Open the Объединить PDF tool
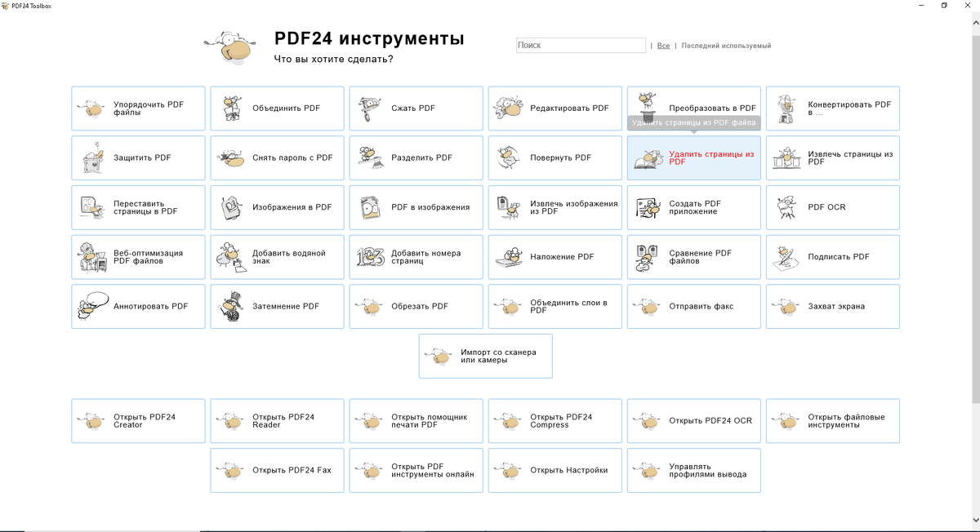 click(x=277, y=109)
